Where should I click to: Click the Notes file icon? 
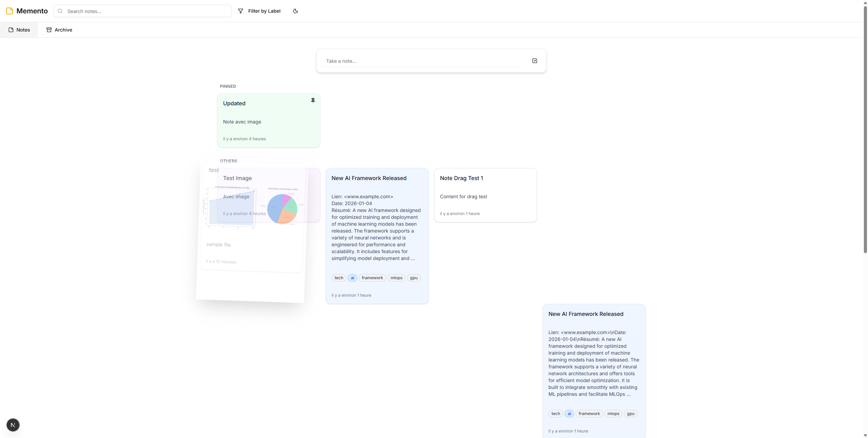[11, 30]
